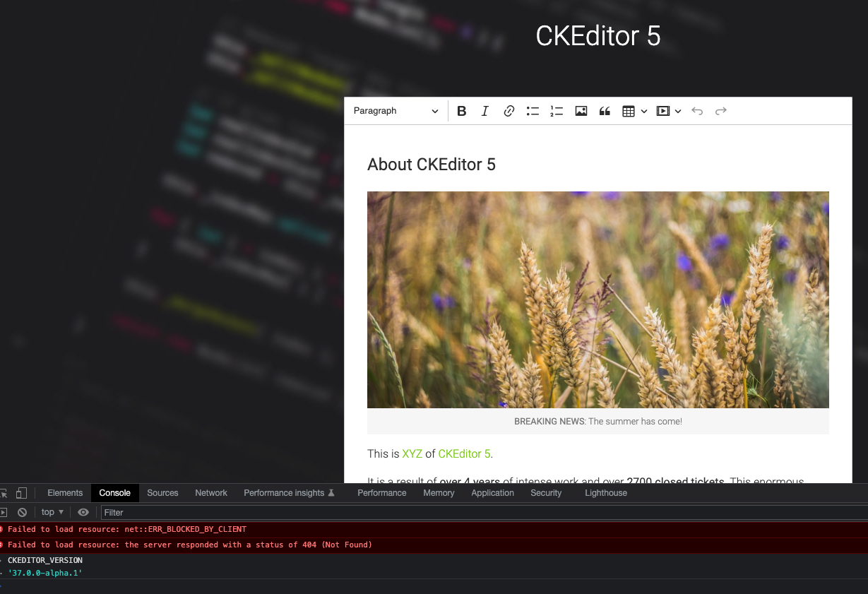Toggle the live expression eye icon
This screenshot has height=594, width=868.
coord(83,511)
